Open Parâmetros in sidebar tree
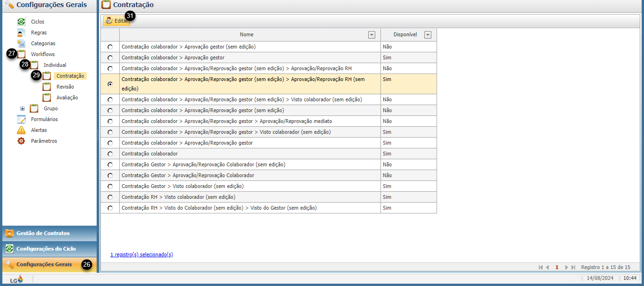 tap(44, 141)
